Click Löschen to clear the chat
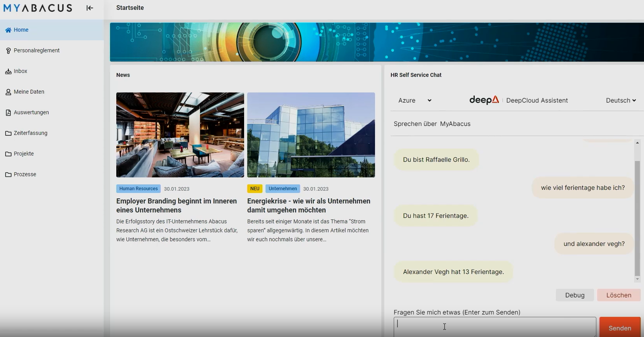 (619, 295)
